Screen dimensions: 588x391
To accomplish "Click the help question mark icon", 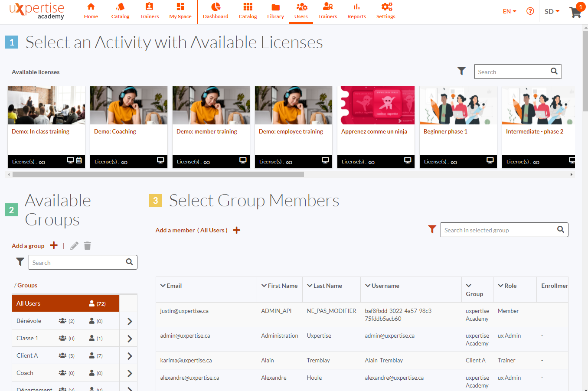I will [530, 11].
